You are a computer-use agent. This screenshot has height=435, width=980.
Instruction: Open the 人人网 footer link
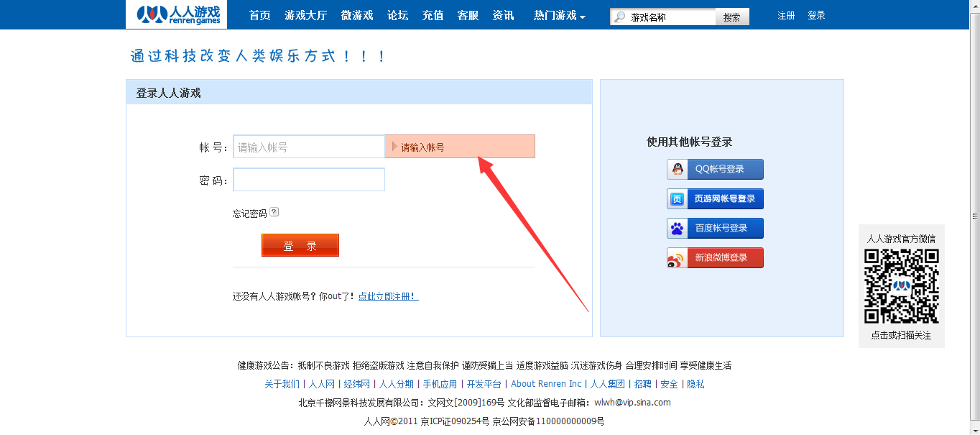click(x=322, y=384)
